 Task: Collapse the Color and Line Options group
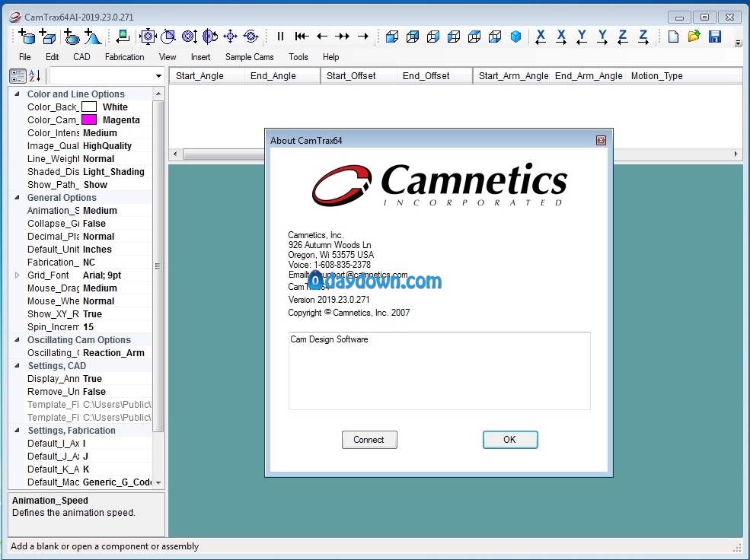pos(18,94)
